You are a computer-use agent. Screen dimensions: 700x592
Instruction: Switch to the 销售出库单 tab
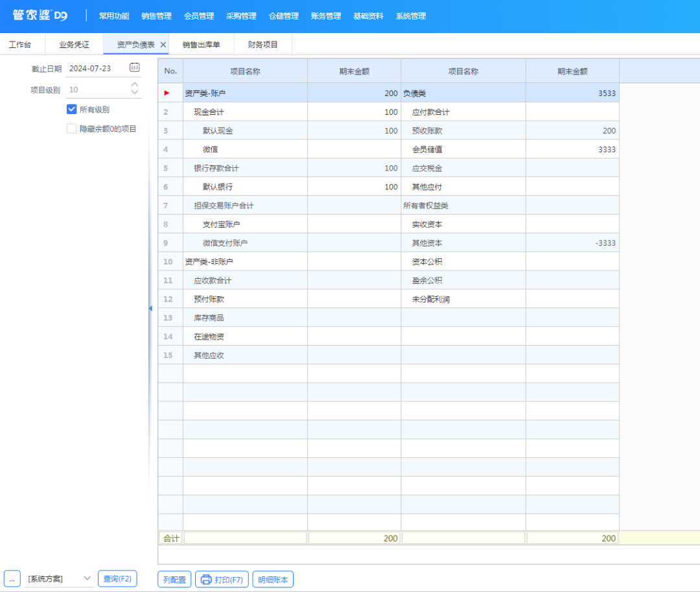201,45
